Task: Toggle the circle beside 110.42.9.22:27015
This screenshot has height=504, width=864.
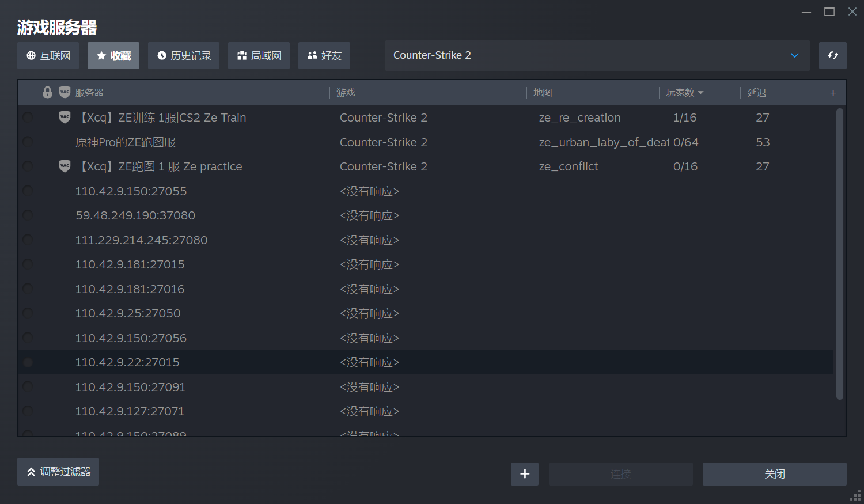Action: pos(28,362)
